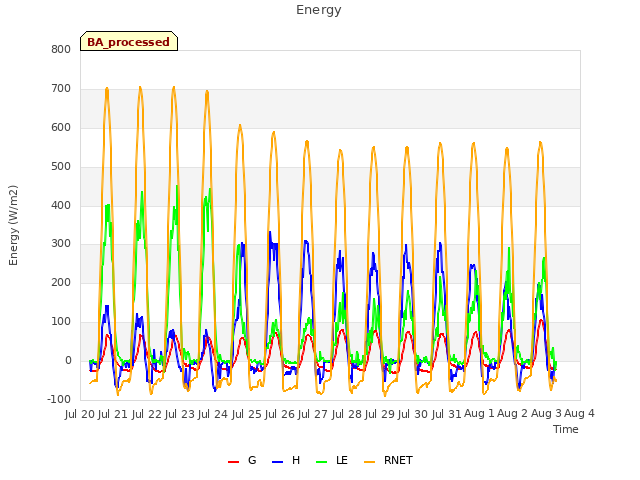Screen dimensions: 640x480
Task: Click the 300 y-axis tick label
Action: pos(61,244)
